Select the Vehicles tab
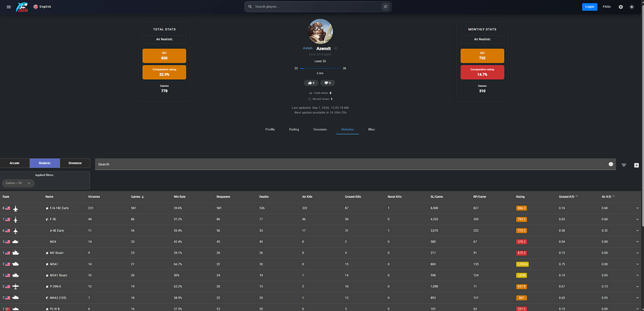644x311 pixels. coord(348,129)
